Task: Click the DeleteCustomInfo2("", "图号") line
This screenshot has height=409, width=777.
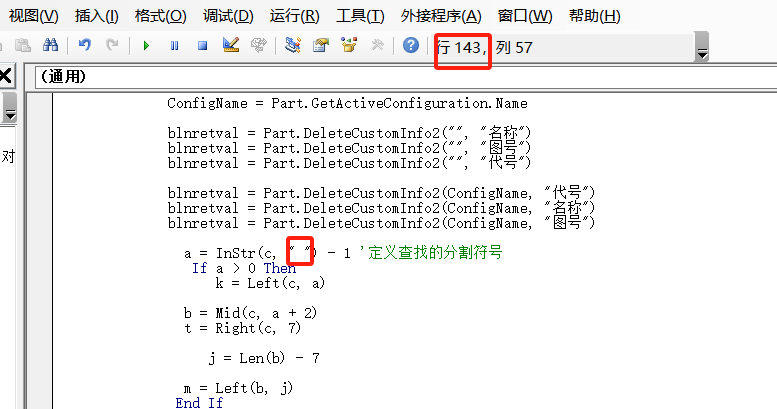Action: 349,148
